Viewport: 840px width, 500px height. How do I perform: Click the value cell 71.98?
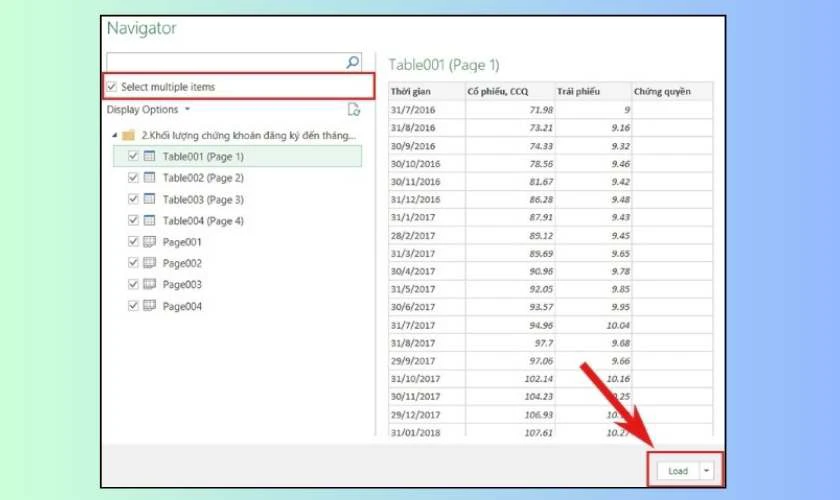[510, 110]
